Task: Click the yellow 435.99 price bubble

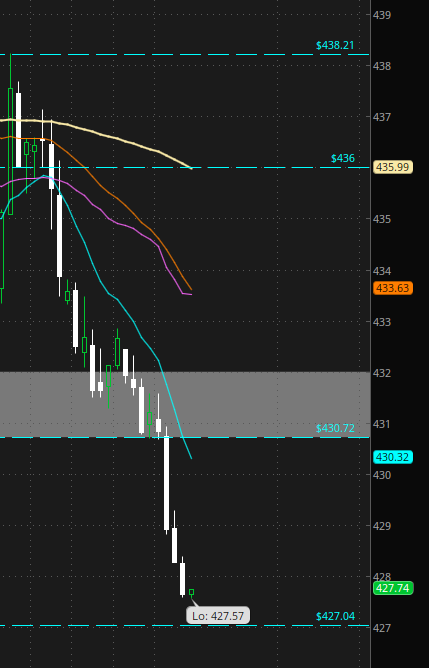Action: tap(393, 167)
